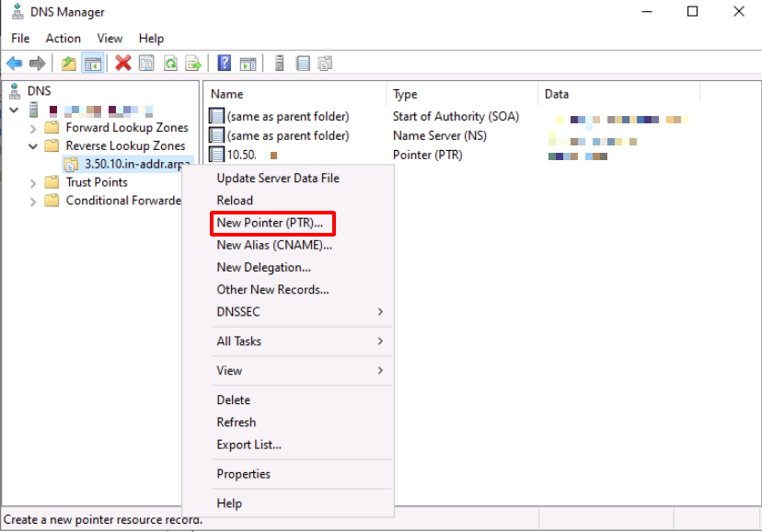Open Help via blue question mark icon
This screenshot has width=762, height=532.
click(224, 64)
